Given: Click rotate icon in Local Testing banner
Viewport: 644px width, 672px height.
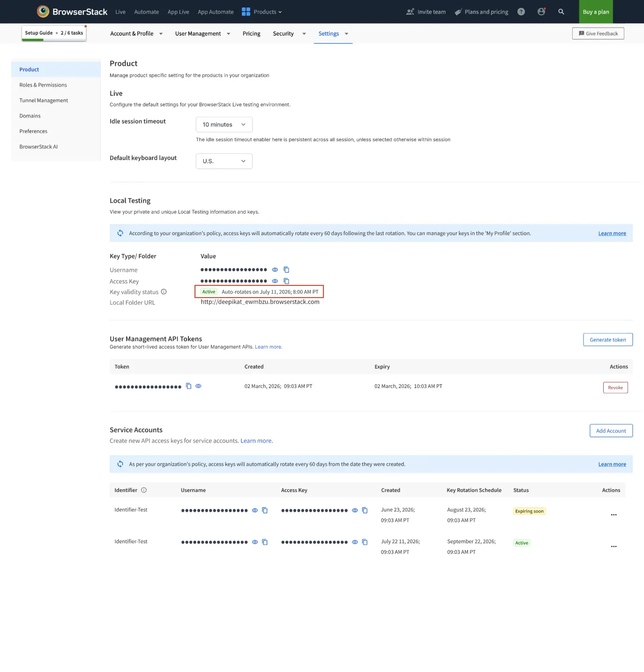Looking at the screenshot, I should 120,233.
